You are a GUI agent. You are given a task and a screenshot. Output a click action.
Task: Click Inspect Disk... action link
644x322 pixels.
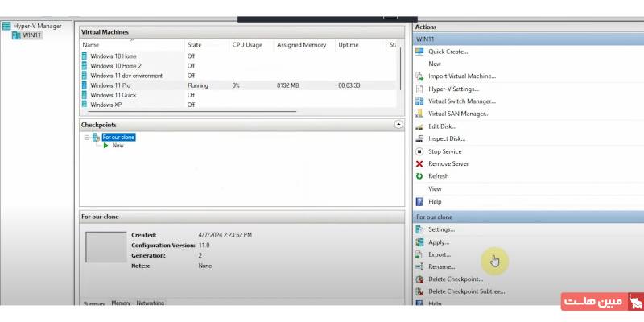[x=447, y=138]
